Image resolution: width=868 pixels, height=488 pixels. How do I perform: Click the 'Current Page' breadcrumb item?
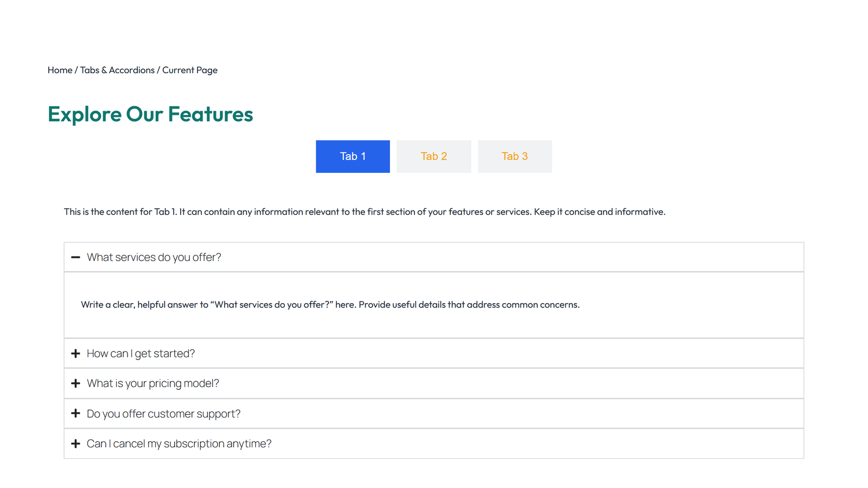[190, 70]
